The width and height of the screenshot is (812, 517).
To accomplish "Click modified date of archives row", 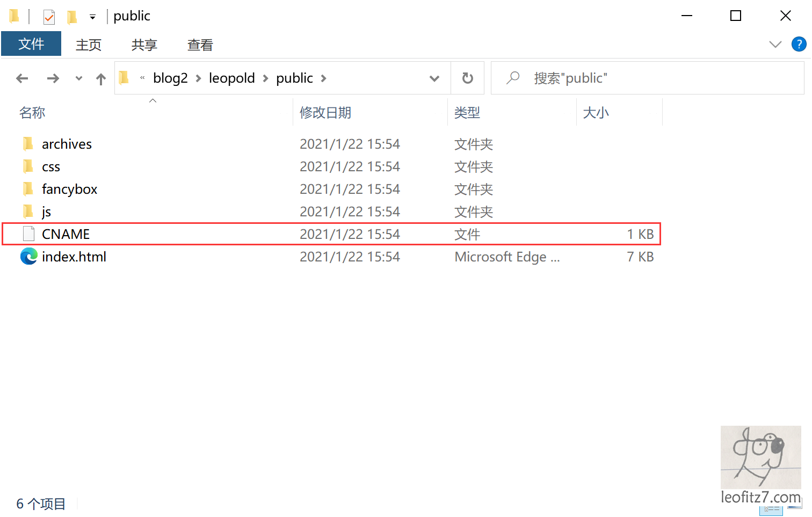I will pos(350,144).
